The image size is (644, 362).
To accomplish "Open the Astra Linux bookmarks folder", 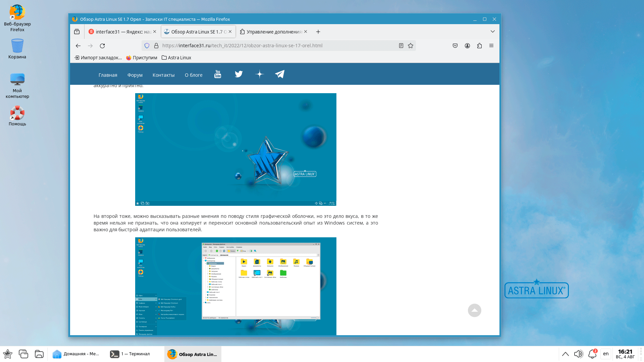I will [x=176, y=58].
